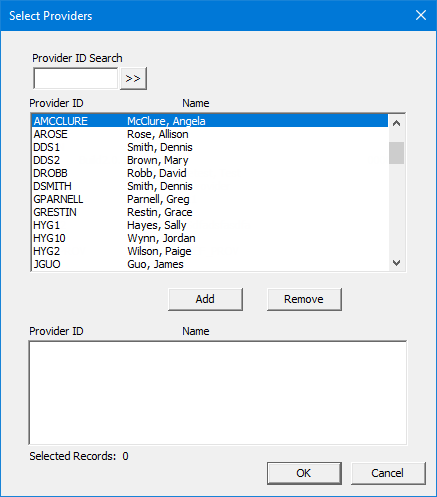Viewport: 437px width, 497px height.
Task: Select AMCCLURE McClure, Angela row
Action: (x=210, y=121)
